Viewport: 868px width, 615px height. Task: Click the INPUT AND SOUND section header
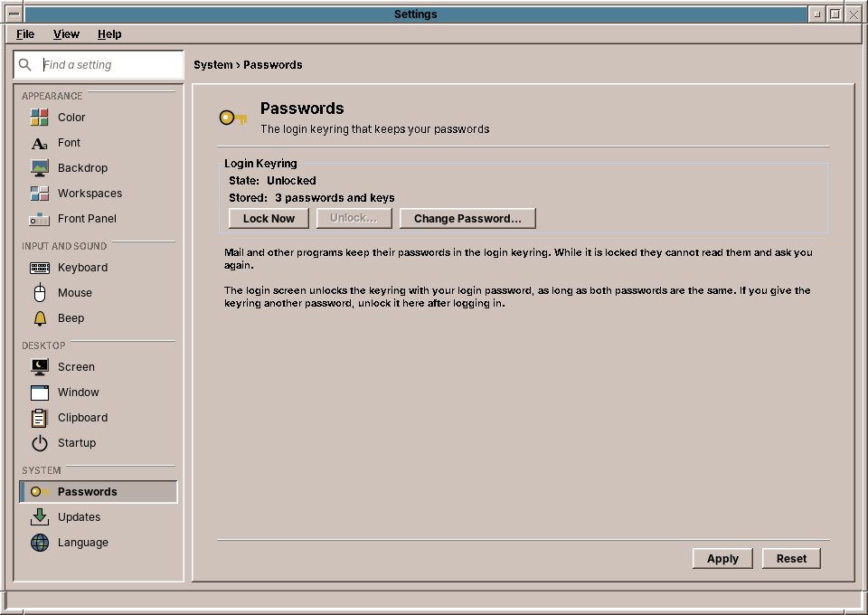pos(64,246)
